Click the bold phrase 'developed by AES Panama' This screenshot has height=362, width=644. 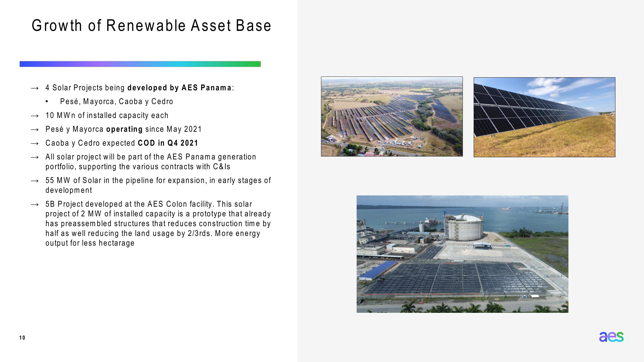[x=180, y=88]
